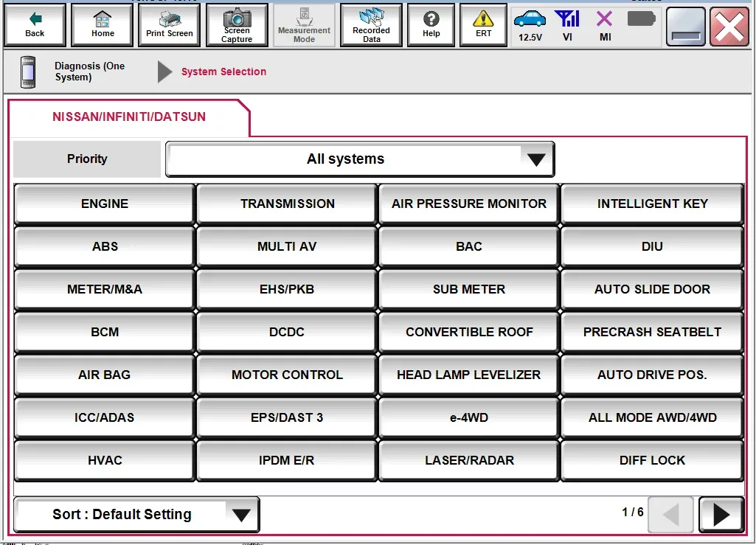Select the DCDC system
756x545 pixels.
[287, 333]
